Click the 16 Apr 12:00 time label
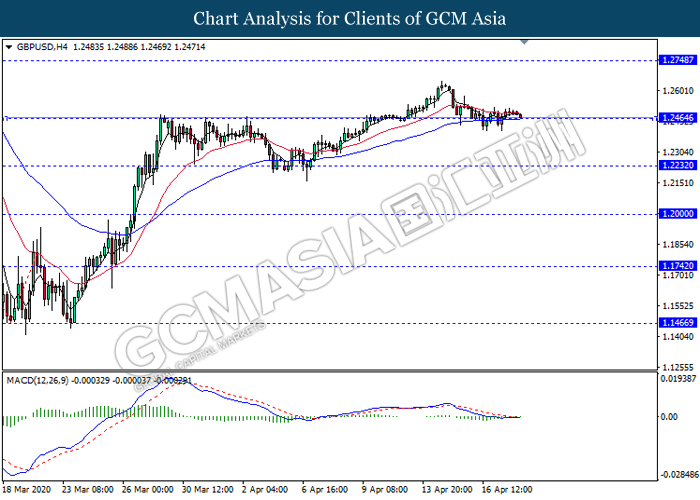This screenshot has height=500, width=700. coord(507,490)
